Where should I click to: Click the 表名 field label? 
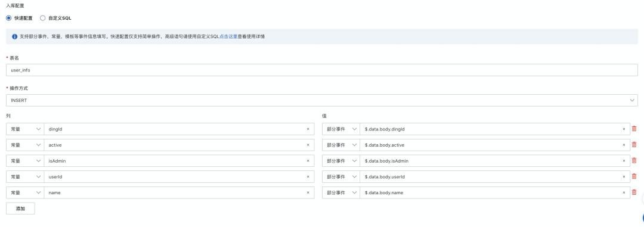pyautogui.click(x=14, y=58)
